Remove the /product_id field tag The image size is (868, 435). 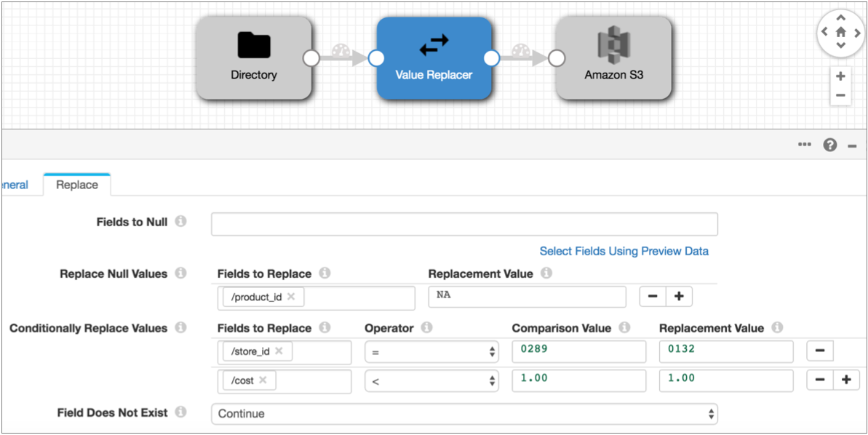click(291, 297)
